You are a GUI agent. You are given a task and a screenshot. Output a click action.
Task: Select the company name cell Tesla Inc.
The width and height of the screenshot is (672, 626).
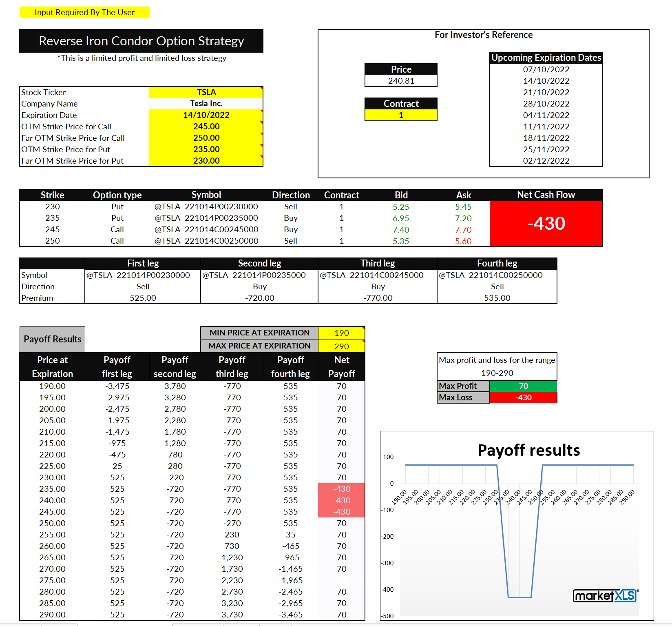pyautogui.click(x=206, y=104)
